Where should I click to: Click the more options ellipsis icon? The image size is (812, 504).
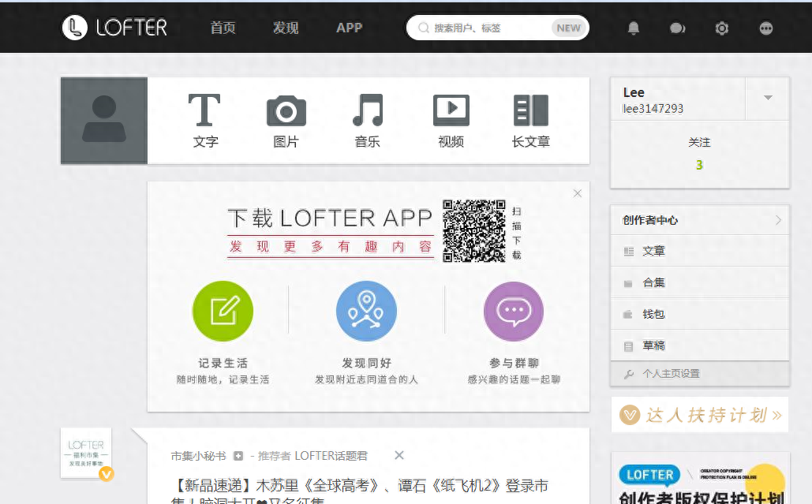(765, 28)
